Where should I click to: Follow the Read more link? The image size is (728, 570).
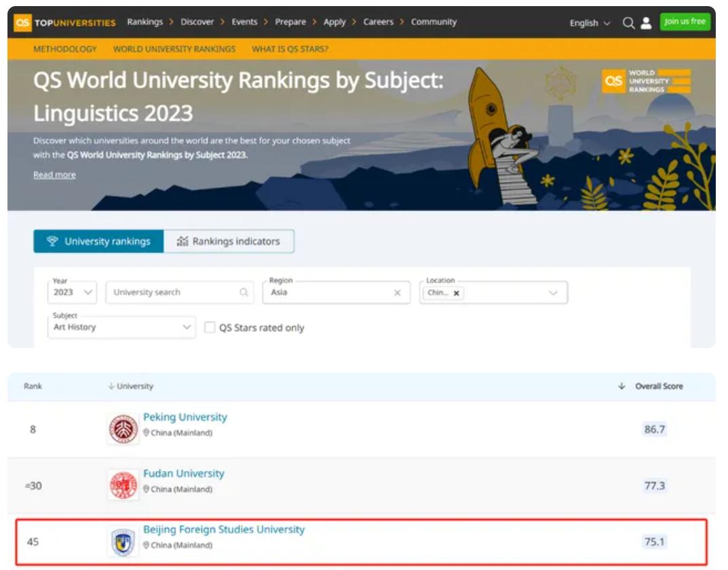coord(54,175)
